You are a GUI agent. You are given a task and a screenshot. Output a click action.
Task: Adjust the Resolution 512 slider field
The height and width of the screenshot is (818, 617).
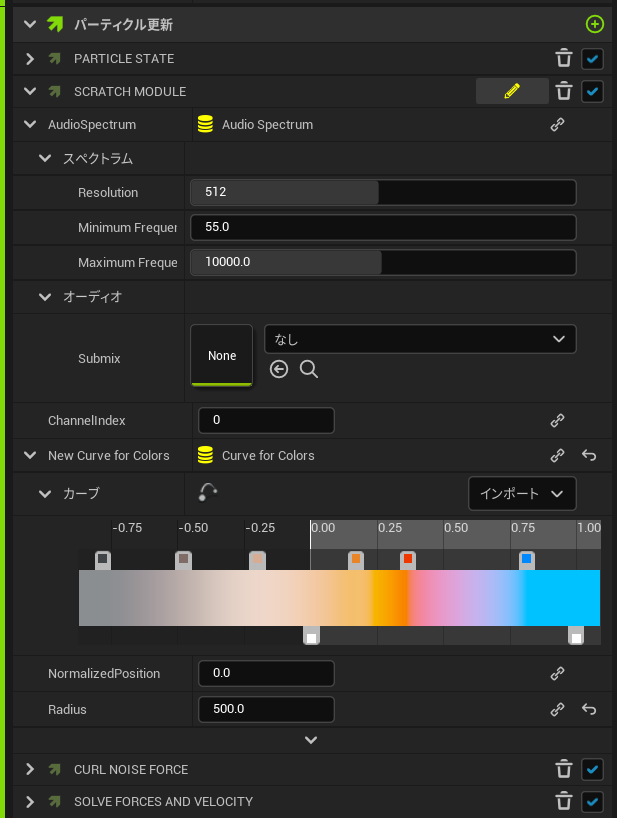[383, 192]
